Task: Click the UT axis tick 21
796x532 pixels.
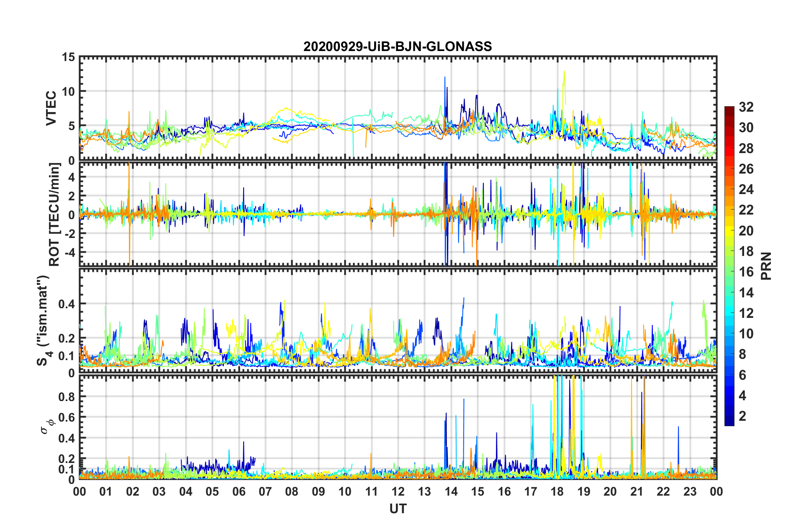Action: click(637, 491)
